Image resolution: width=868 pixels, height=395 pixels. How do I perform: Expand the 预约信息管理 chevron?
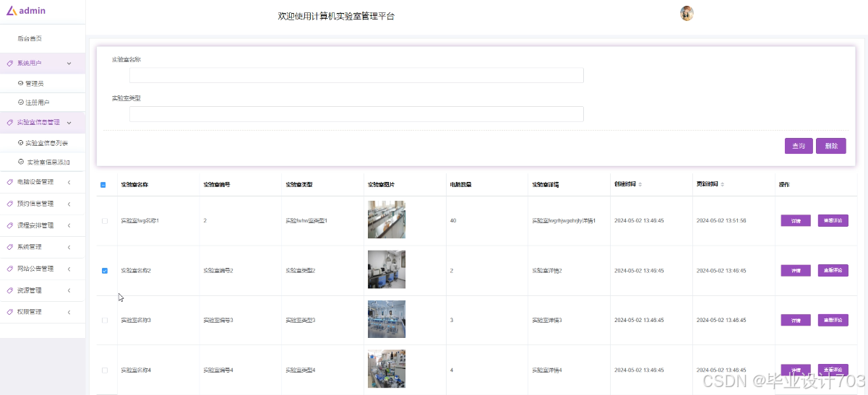pyautogui.click(x=69, y=204)
